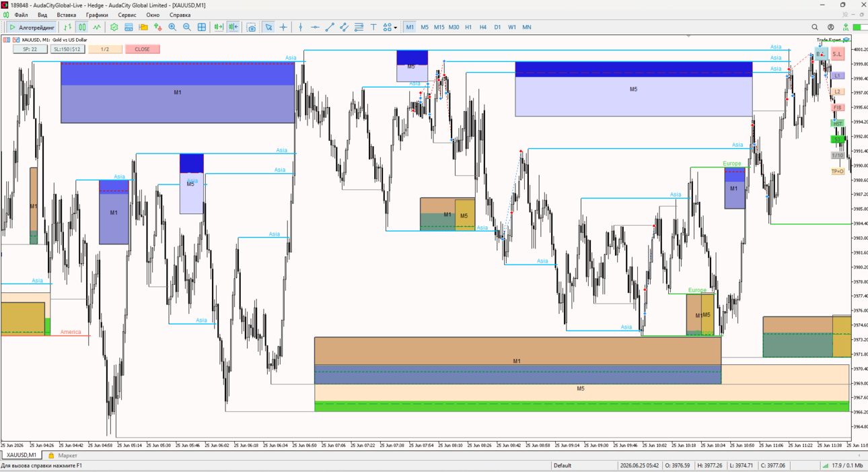Switch to MN timeframe
Screen dimensions: 868x472
pyautogui.click(x=527, y=27)
